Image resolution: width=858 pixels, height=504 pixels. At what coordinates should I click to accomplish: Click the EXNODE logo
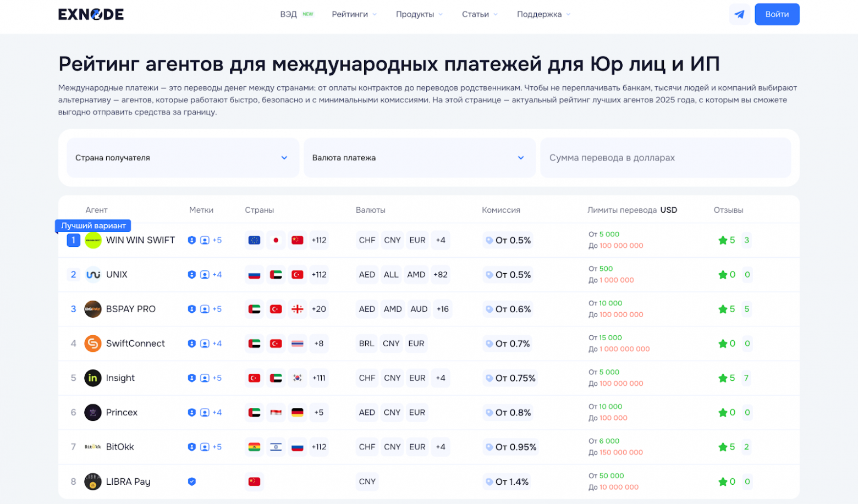(x=91, y=14)
